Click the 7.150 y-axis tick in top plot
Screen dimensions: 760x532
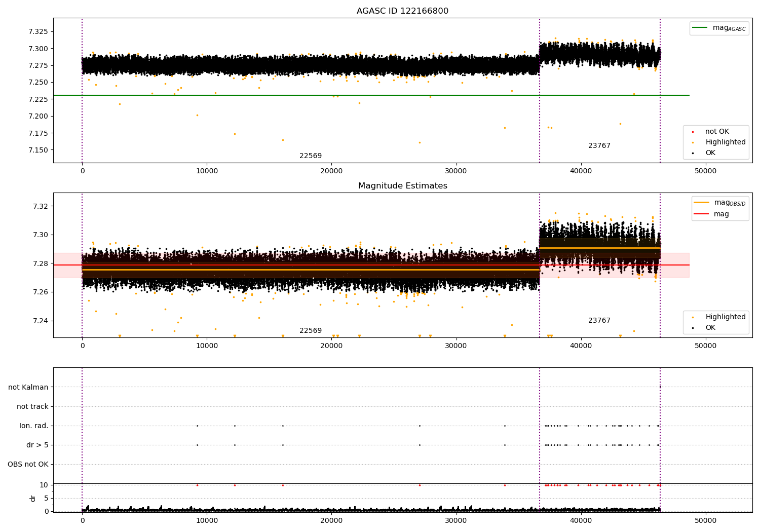39,150
